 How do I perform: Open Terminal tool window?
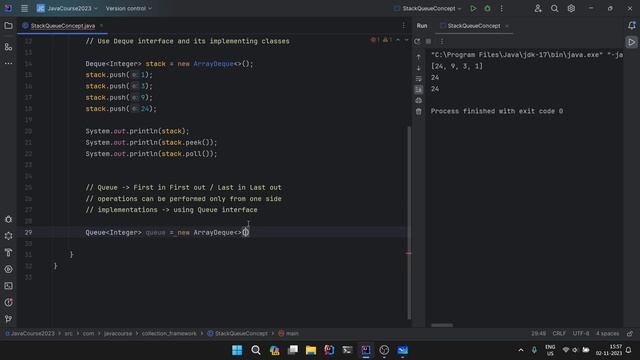8,286
